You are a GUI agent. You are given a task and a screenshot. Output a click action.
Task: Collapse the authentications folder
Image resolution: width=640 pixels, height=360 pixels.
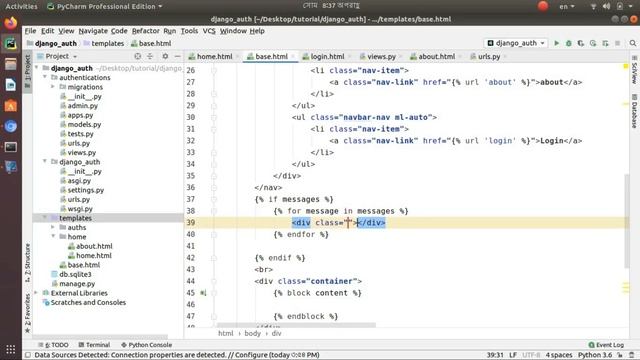point(45,77)
